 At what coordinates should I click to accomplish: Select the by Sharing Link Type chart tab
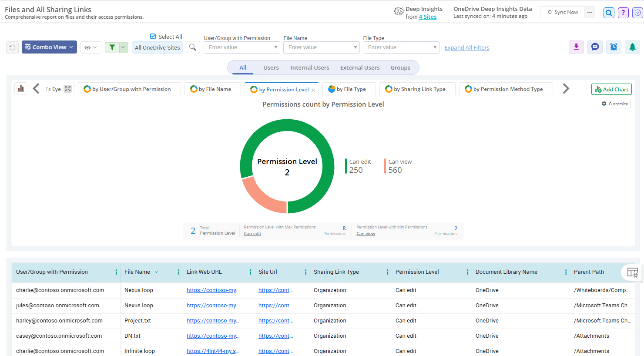pos(417,89)
